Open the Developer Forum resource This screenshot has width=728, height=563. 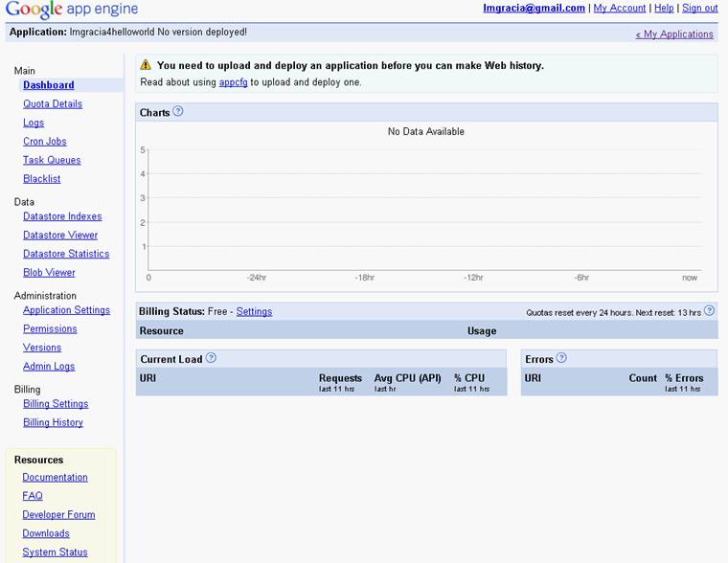tap(58, 514)
